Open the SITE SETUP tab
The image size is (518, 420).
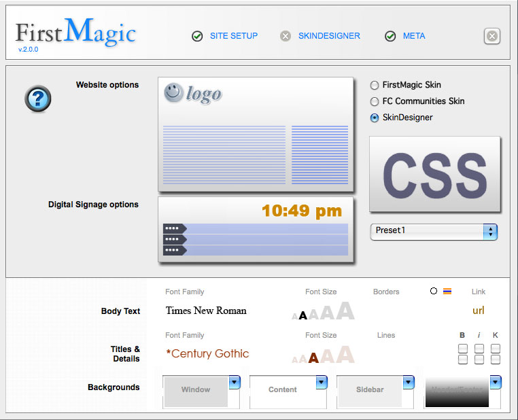tap(233, 36)
